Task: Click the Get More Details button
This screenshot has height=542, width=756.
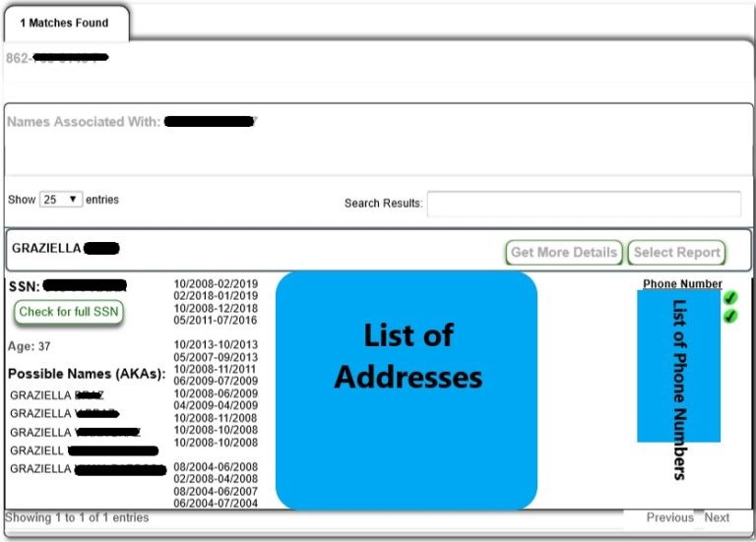Action: (564, 253)
